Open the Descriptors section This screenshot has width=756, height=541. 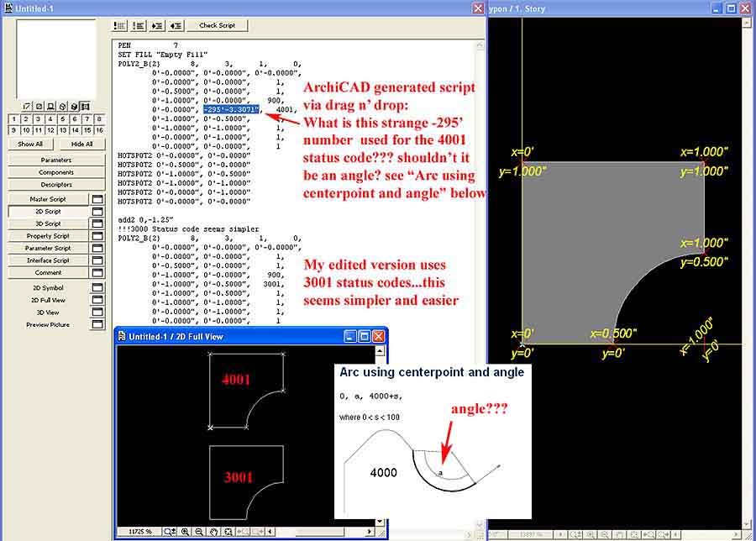[56, 184]
